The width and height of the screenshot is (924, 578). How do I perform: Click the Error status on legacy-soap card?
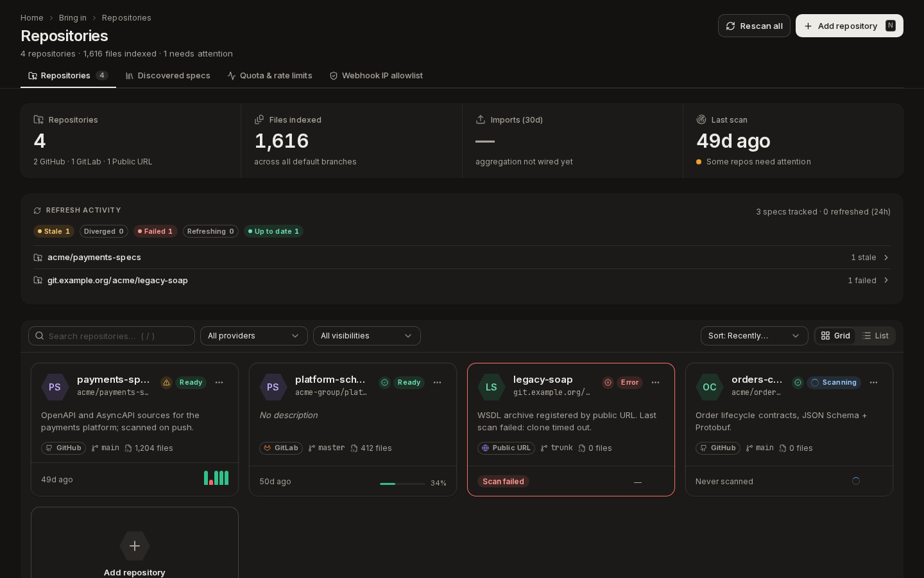pos(629,382)
